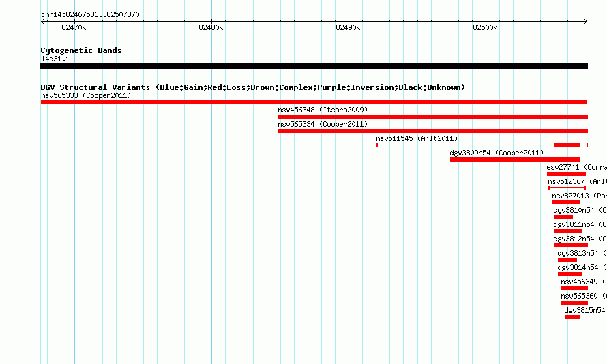607x364 pixels.
Task: Click the 82490k ruler mark
Action: tap(348, 27)
